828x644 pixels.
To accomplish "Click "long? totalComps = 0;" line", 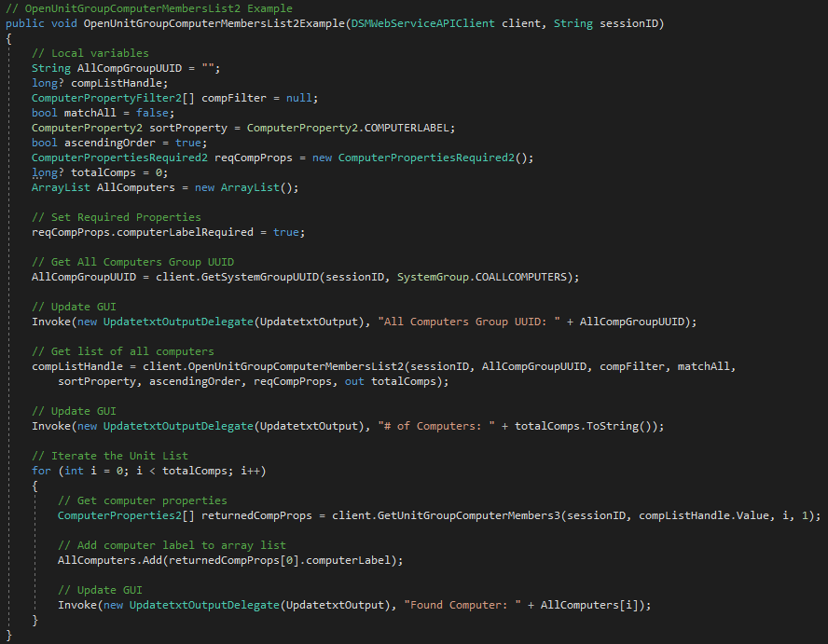I will tap(100, 172).
